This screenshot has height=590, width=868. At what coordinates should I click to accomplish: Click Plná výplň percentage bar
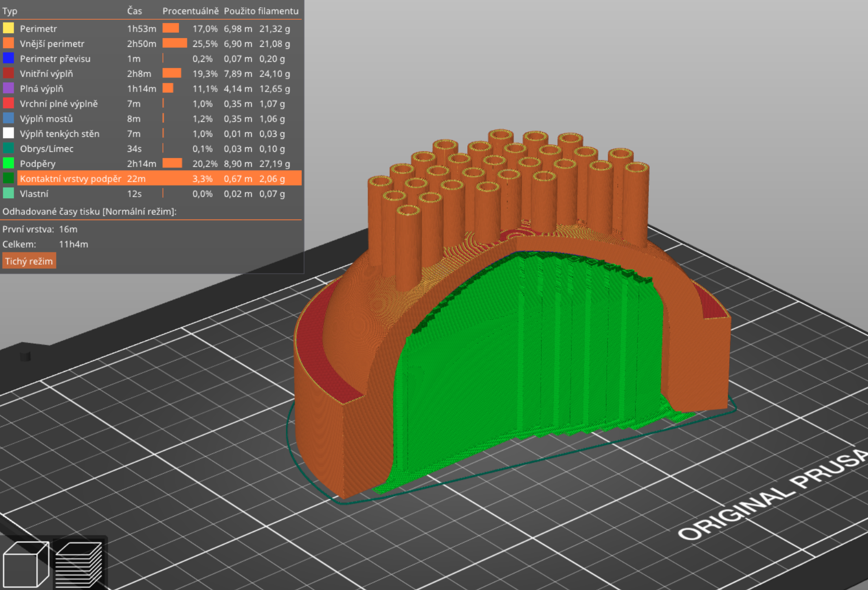tap(168, 88)
